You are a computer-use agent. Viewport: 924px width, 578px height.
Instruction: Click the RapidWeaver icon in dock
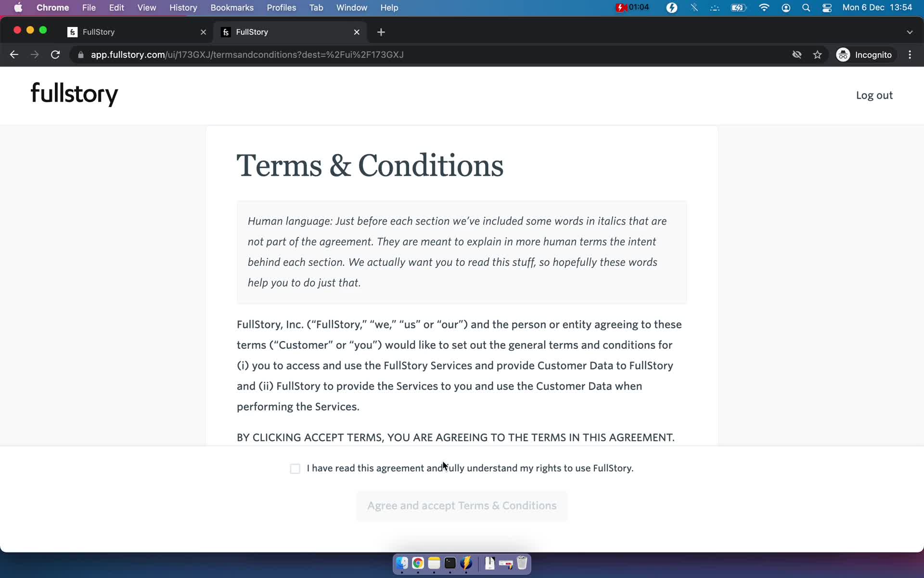click(x=467, y=563)
